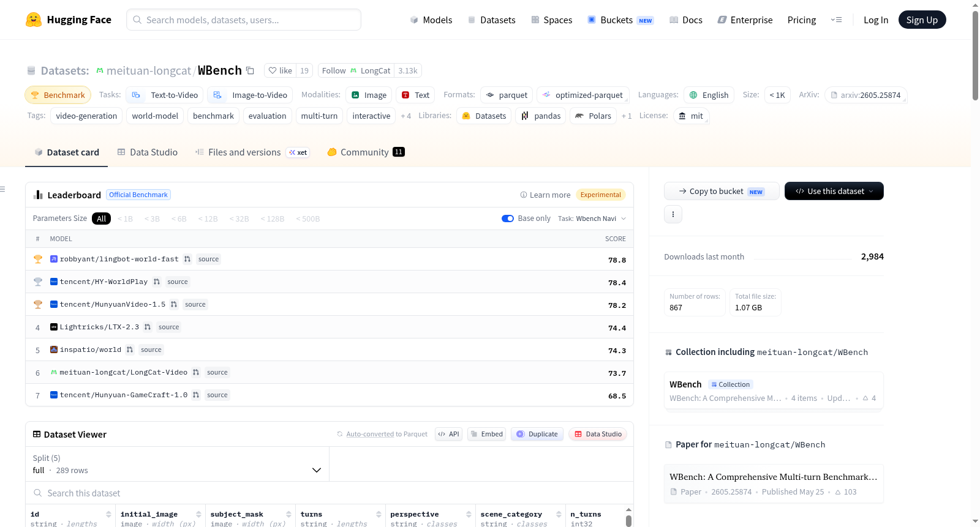Viewport: 980px width, 527px height.
Task: Open model tree icon for meituan-longcat/LongCat-Video
Action: coord(196,372)
